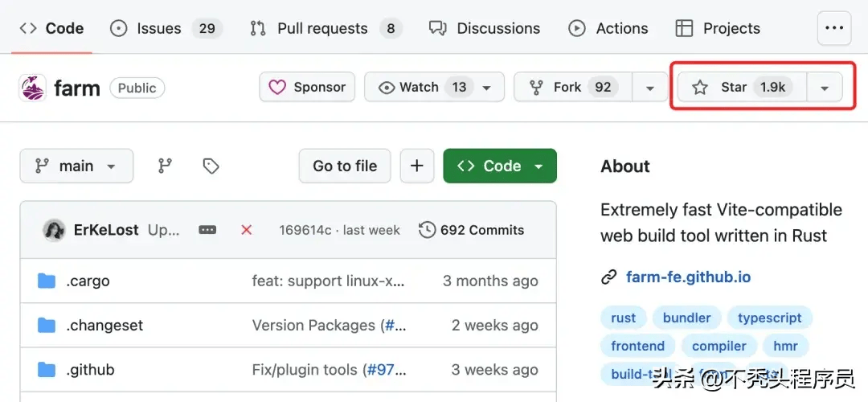
Task: Open the farm repository name link
Action: [77, 88]
